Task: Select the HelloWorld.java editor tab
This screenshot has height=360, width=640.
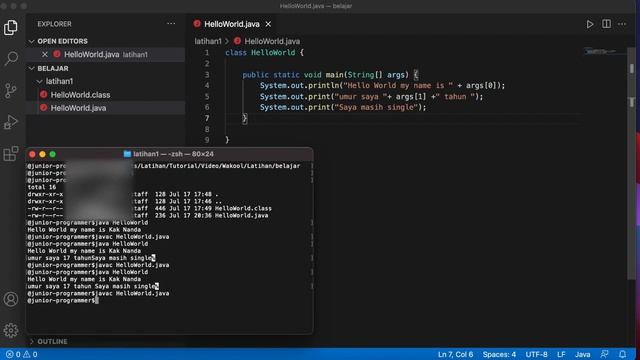Action: (x=232, y=24)
